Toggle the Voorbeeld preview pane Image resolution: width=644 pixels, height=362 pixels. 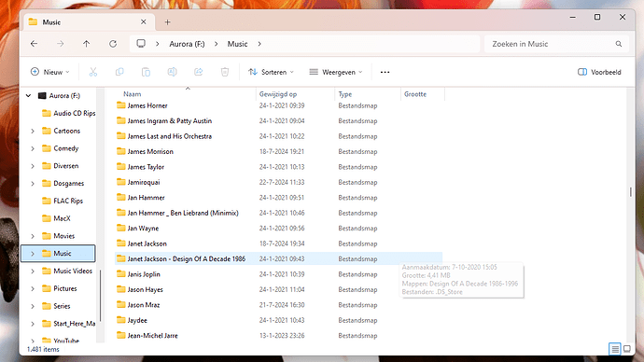(599, 72)
